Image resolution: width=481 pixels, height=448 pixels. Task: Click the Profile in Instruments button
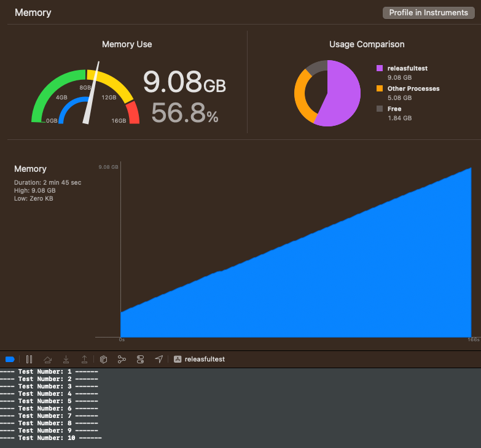coord(428,12)
